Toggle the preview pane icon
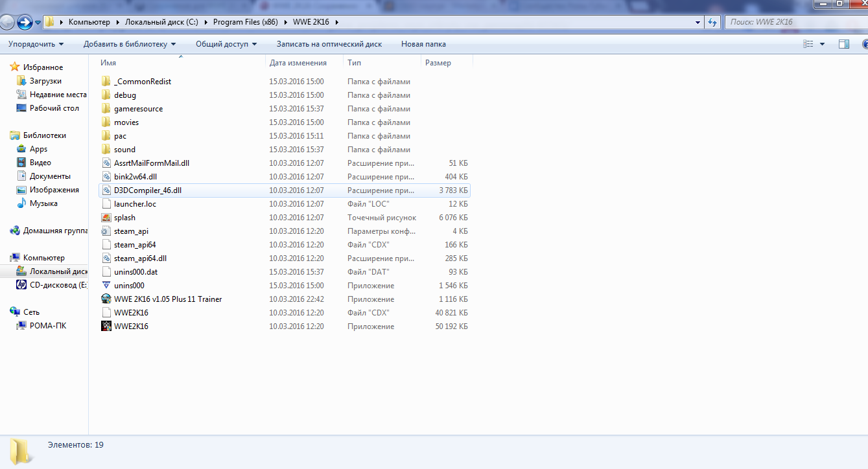 843,44
